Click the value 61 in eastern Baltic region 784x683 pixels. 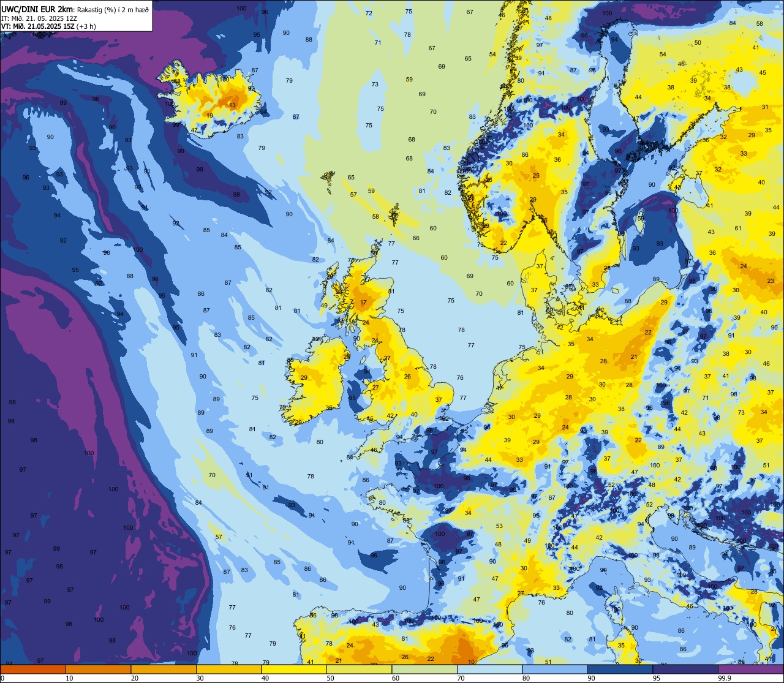[x=738, y=228]
